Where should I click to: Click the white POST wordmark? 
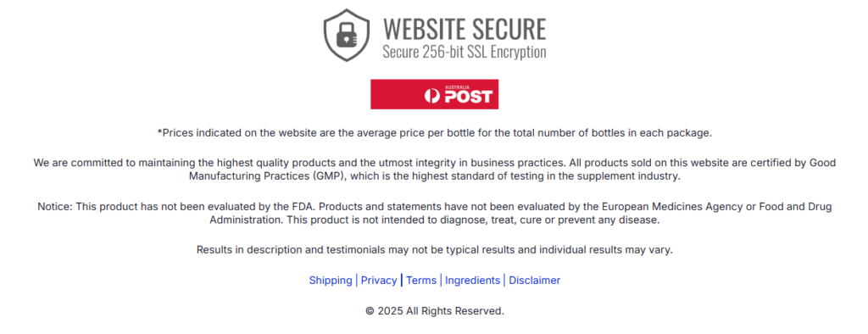point(468,97)
